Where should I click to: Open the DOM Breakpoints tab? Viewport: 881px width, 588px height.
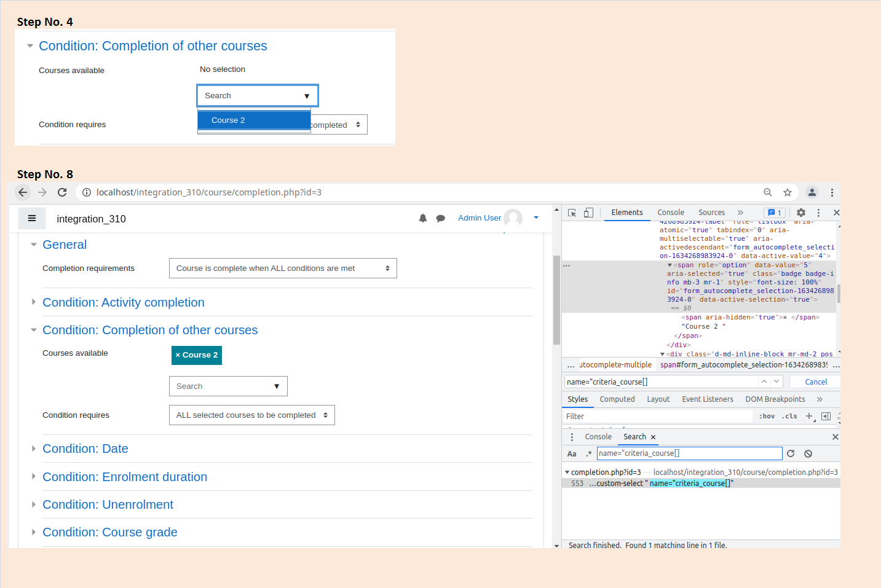(775, 399)
